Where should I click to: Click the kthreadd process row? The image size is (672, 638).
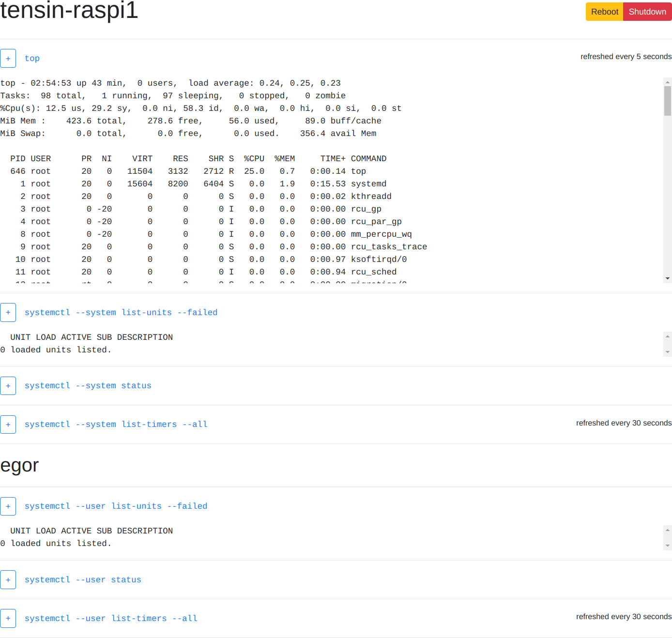tap(206, 197)
